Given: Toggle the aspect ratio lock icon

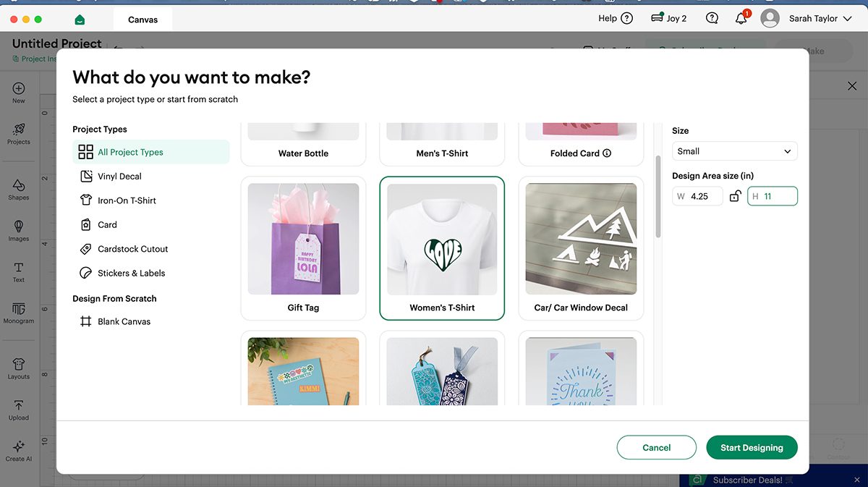Looking at the screenshot, I should [x=735, y=196].
